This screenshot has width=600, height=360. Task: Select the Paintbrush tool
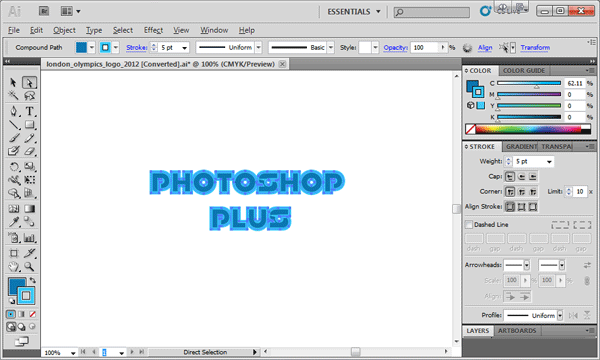point(14,138)
